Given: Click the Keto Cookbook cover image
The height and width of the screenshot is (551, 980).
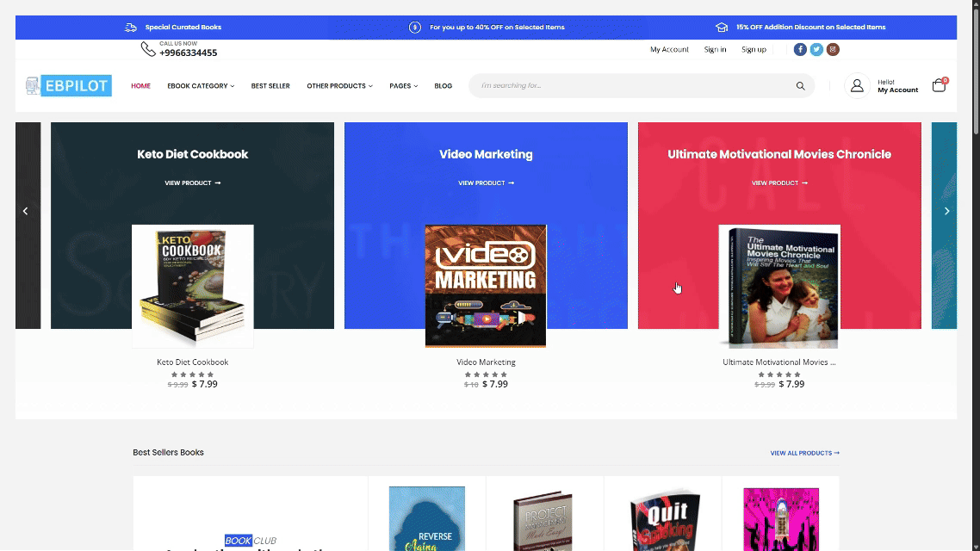Looking at the screenshot, I should 193,286.
